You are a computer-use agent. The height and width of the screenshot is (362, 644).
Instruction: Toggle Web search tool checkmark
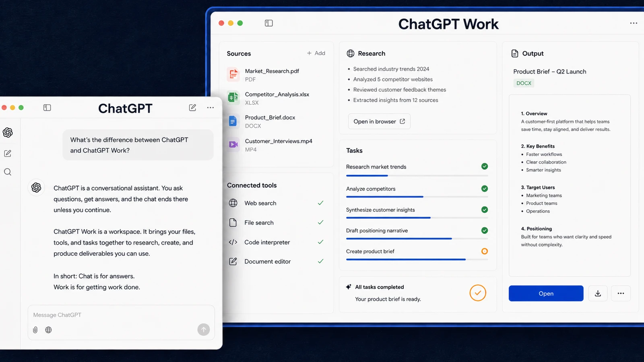pyautogui.click(x=320, y=203)
